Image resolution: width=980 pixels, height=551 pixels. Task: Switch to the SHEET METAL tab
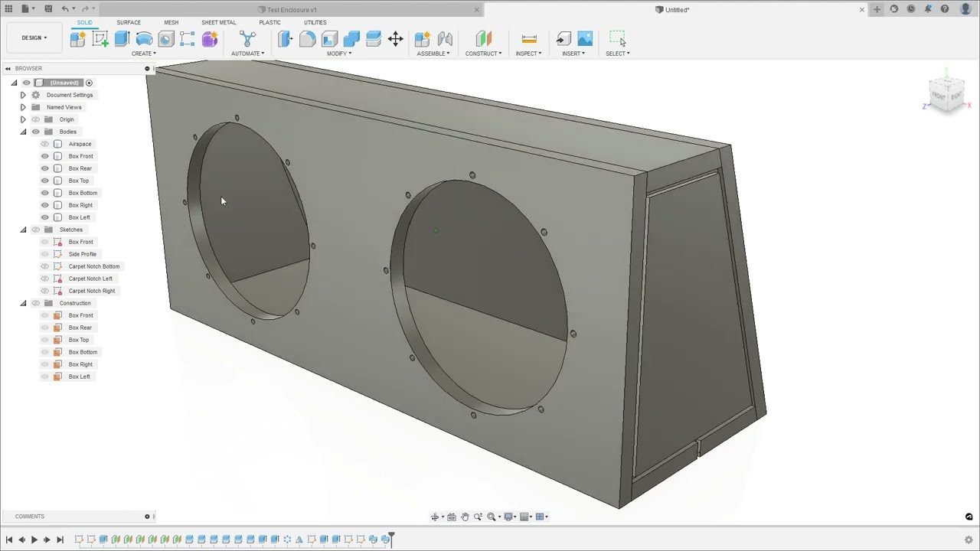pyautogui.click(x=218, y=22)
